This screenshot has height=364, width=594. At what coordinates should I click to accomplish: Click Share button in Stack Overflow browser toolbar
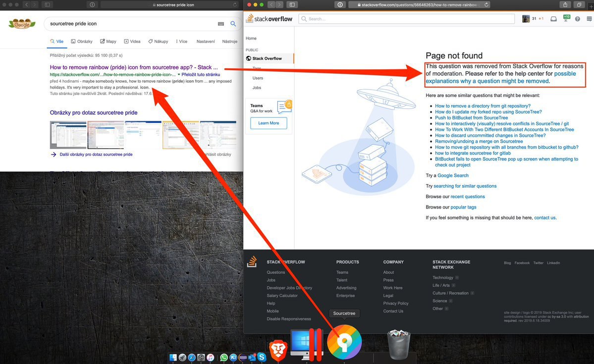pyautogui.click(x=565, y=4)
